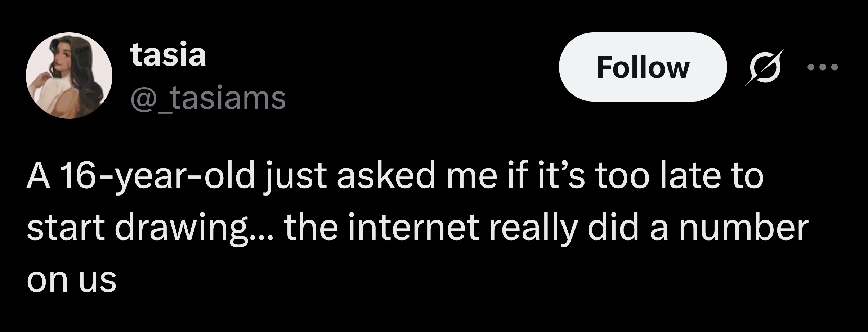Click the long-haired woman avatar illustration

[69, 76]
